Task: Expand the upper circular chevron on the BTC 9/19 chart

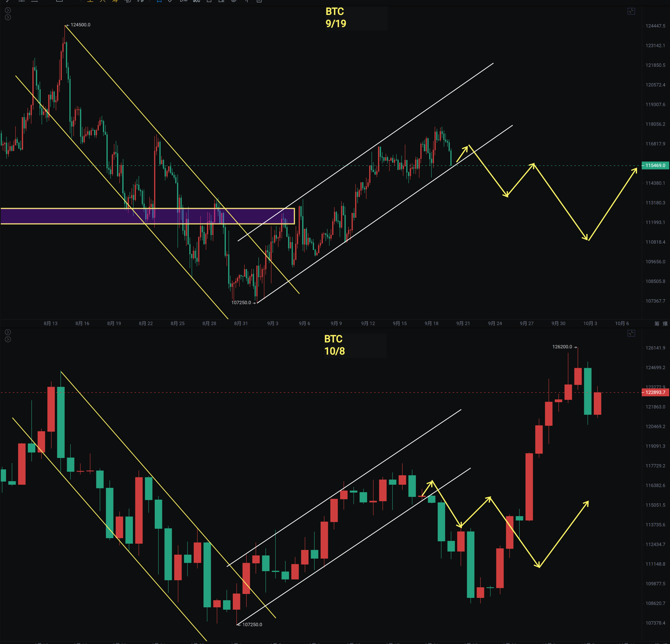Action: pyautogui.click(x=8, y=10)
